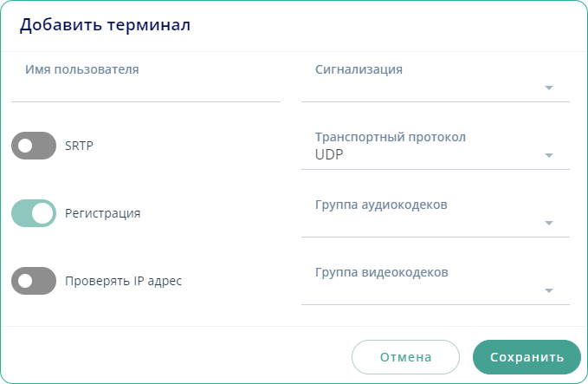Expand the Группа видеокодеков dropdown field

point(424,290)
